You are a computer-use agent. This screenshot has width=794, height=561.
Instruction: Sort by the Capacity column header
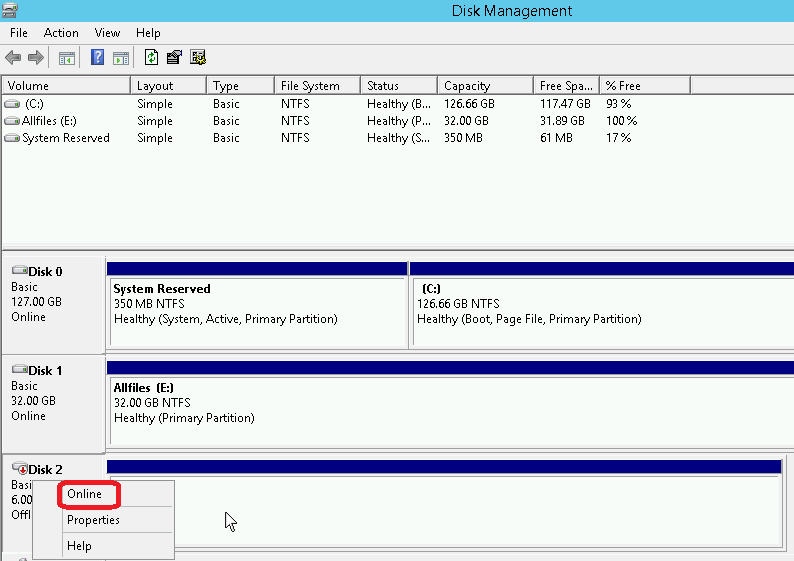click(486, 86)
